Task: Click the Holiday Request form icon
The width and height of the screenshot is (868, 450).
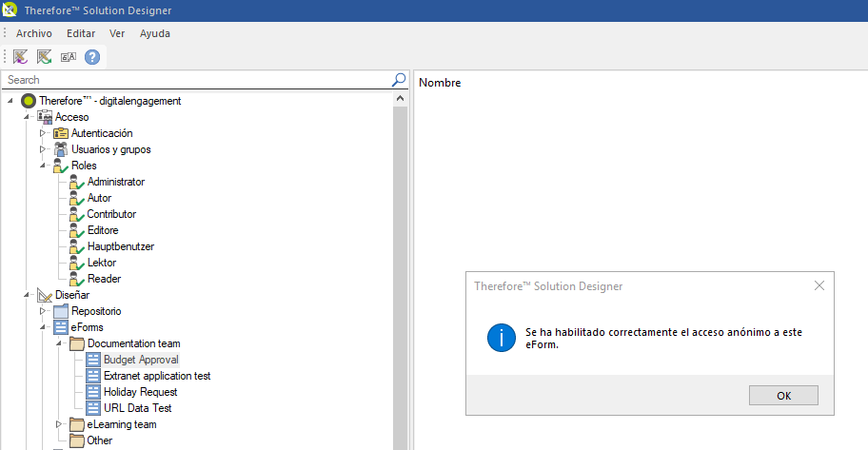Action: [x=93, y=392]
